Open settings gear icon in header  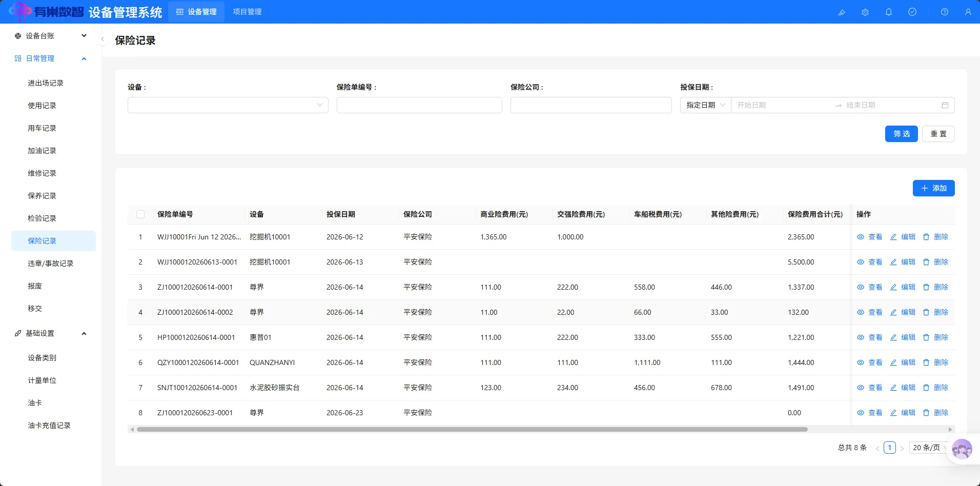[x=865, y=12]
